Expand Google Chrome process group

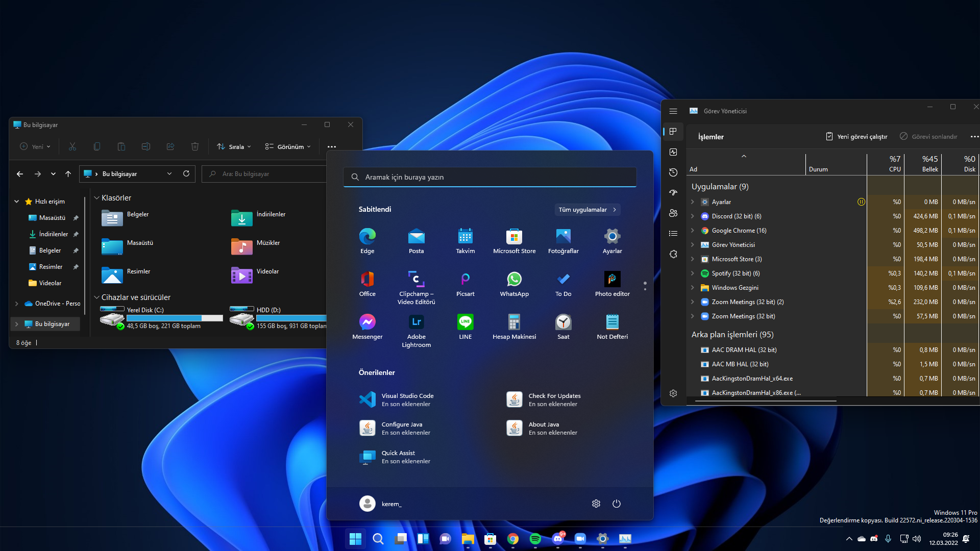(693, 231)
